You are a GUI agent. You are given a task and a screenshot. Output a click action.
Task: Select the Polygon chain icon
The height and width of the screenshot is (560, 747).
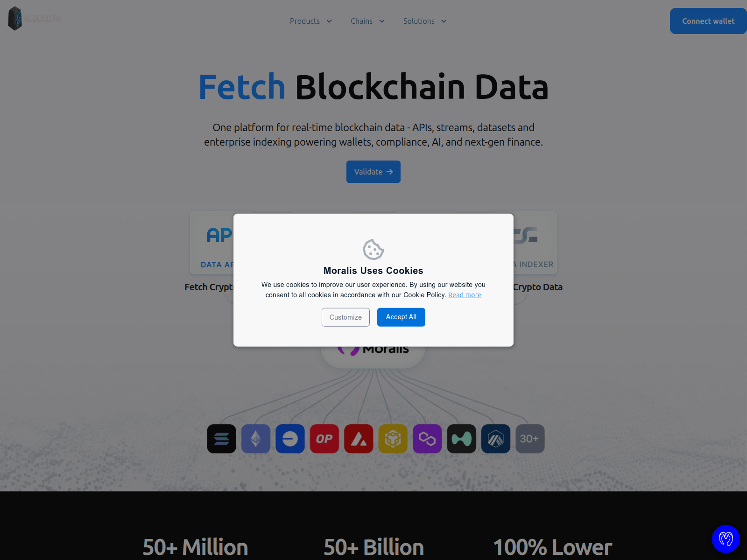pos(427,439)
